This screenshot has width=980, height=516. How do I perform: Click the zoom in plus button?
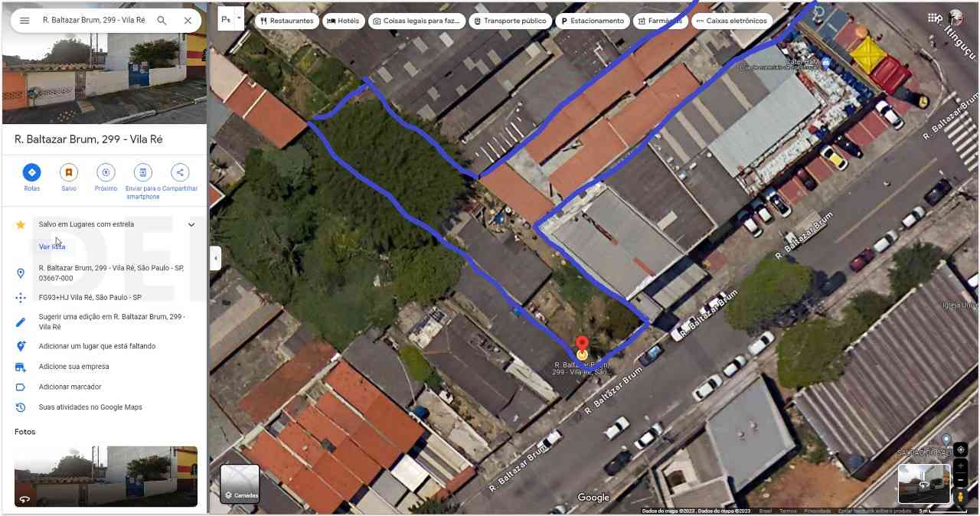pyautogui.click(x=960, y=465)
